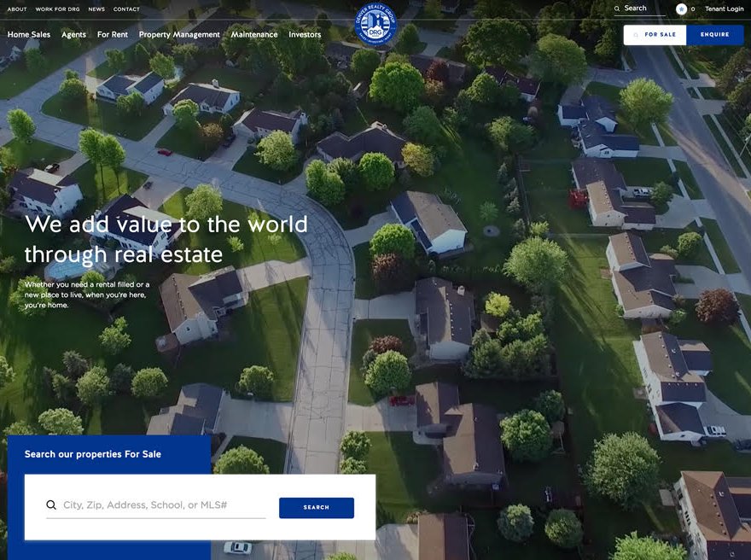The height and width of the screenshot is (560, 751).
Task: Click the 'We add value to the world' headline
Action: pos(166,239)
